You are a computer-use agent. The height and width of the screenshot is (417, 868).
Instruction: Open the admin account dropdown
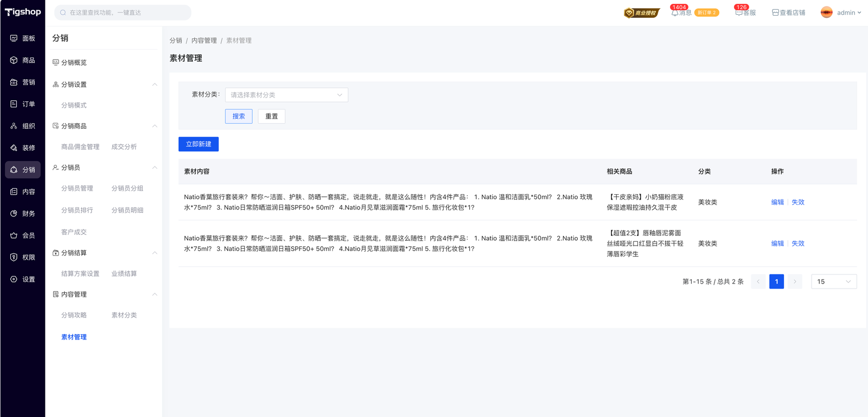[841, 12]
